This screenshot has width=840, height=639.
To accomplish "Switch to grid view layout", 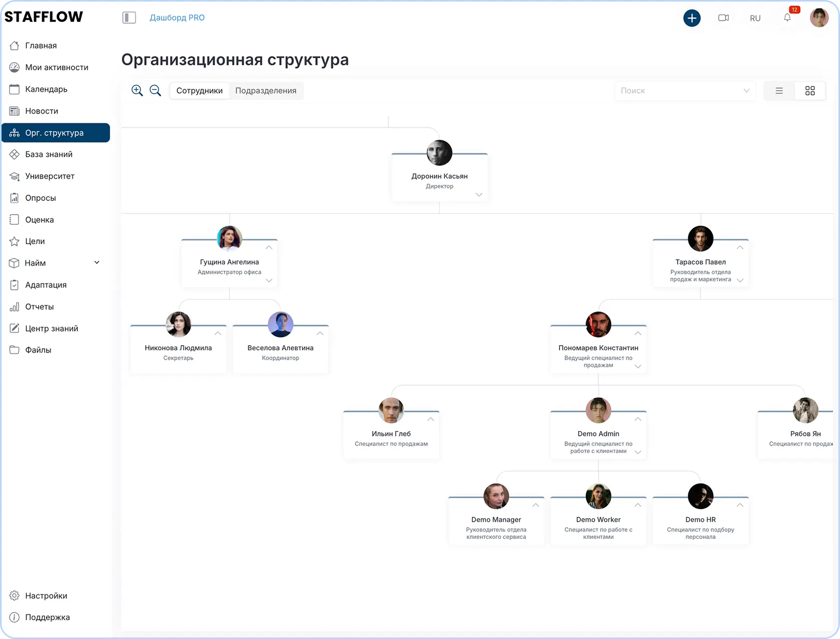I will point(809,91).
